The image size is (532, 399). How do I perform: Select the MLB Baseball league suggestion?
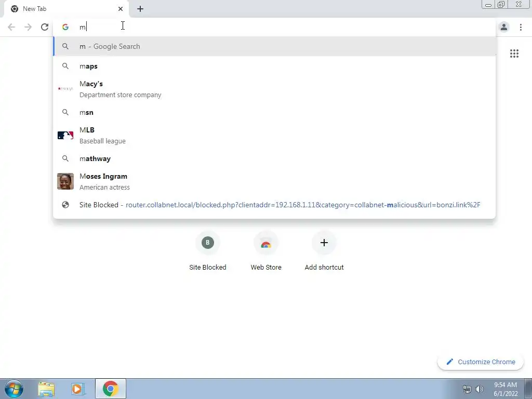pos(274,135)
